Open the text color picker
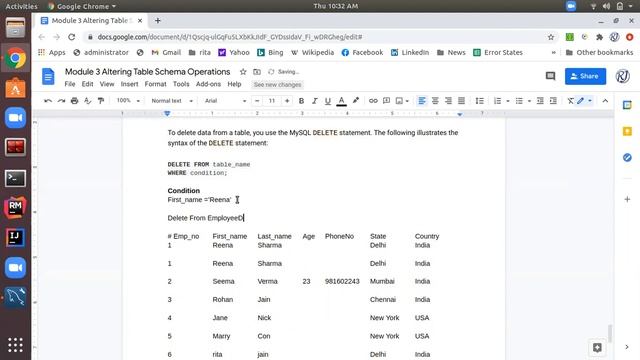Screen dimensions: 640x360 [x=342, y=101]
